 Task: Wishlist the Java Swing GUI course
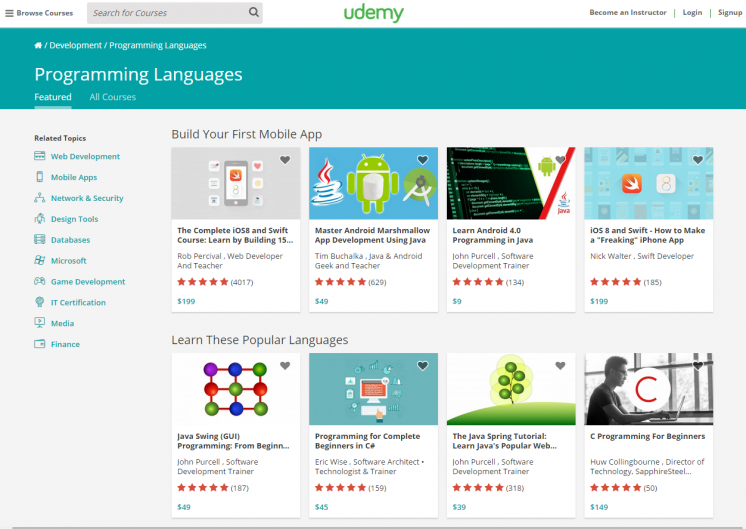tap(285, 366)
